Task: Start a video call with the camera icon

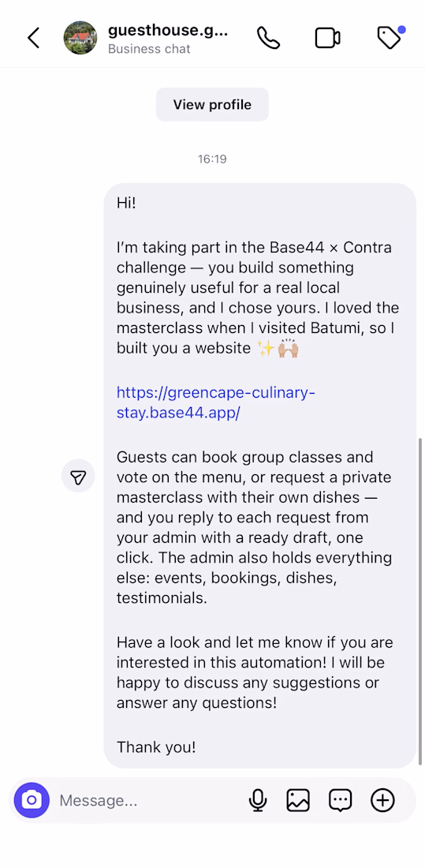Action: [x=327, y=38]
